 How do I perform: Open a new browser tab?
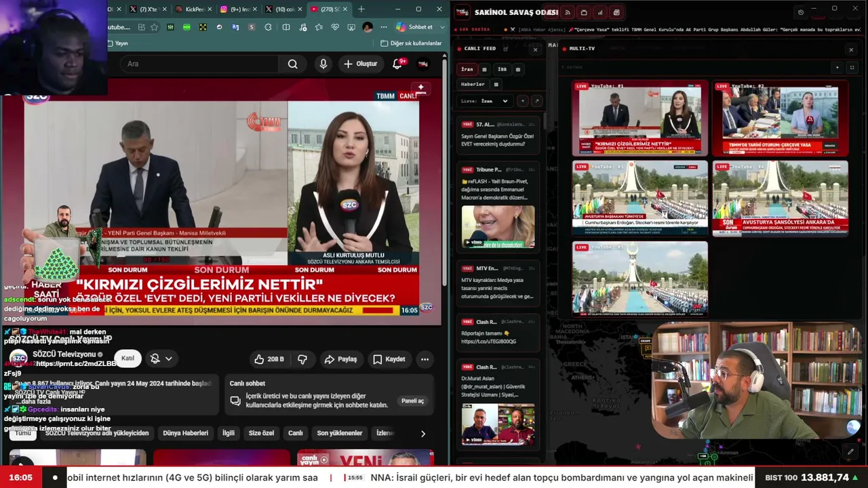361,9
